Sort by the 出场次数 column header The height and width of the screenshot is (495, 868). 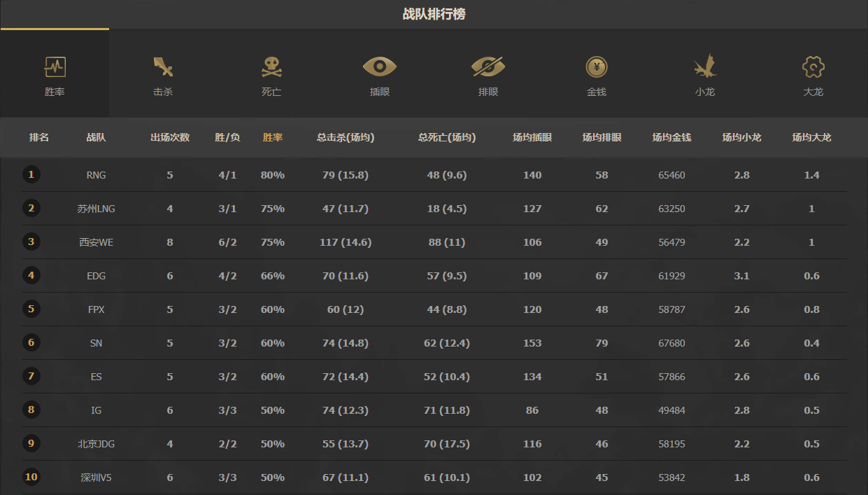(170, 138)
